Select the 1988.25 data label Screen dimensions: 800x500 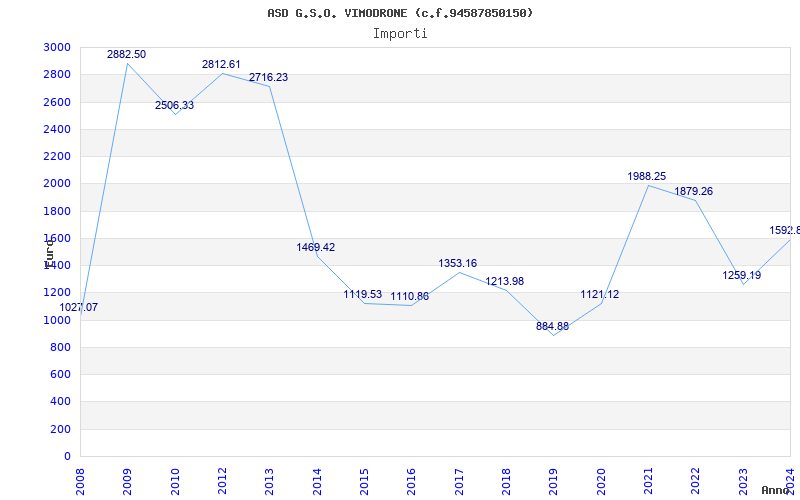[x=646, y=177]
